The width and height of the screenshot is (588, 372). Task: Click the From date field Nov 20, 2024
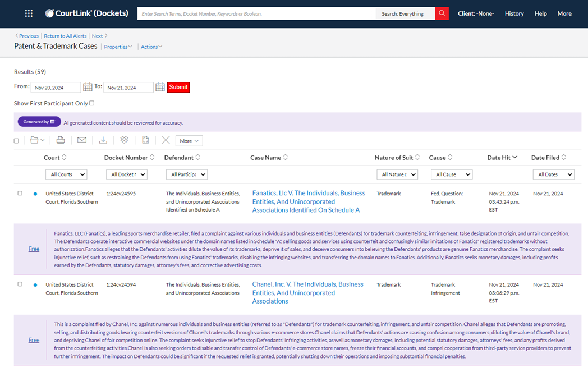click(56, 88)
